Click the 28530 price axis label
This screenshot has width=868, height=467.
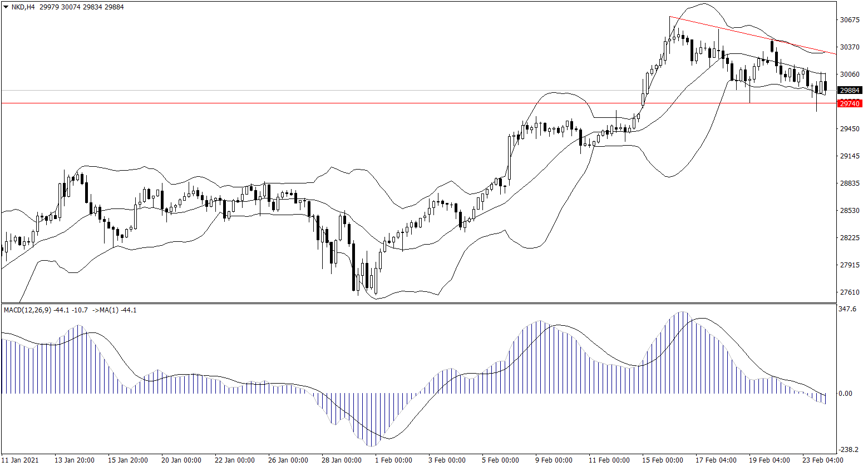pos(850,211)
